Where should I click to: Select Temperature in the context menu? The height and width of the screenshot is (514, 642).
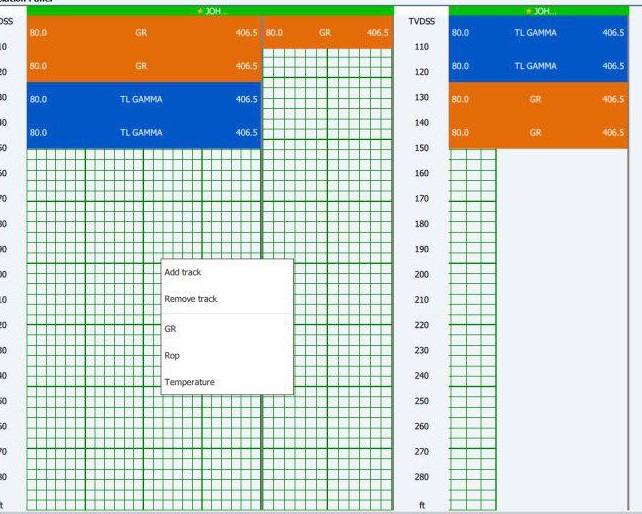click(x=227, y=382)
